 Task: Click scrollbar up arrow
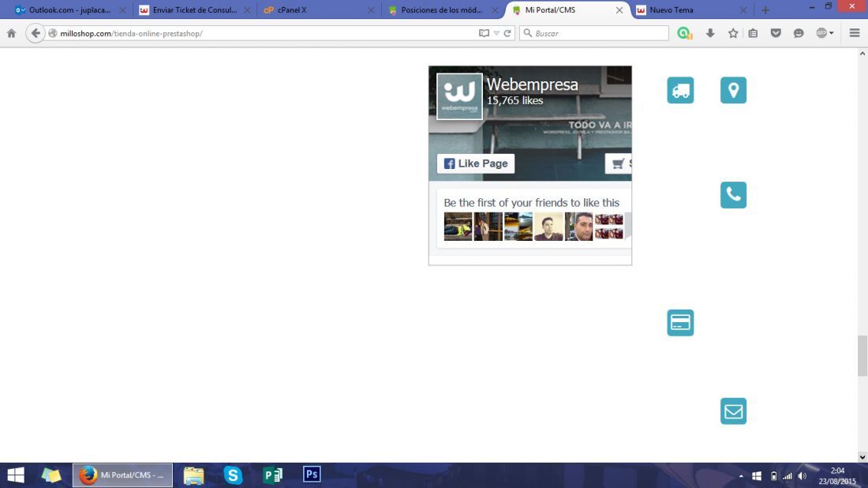pos(862,54)
